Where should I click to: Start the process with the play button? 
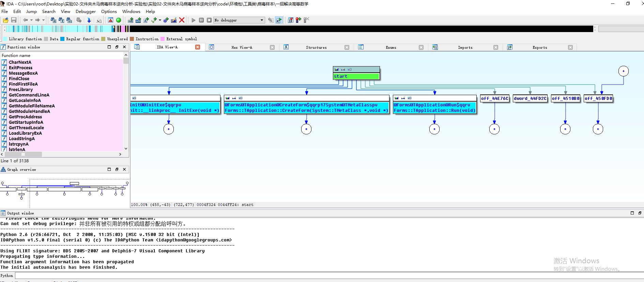pos(194,20)
